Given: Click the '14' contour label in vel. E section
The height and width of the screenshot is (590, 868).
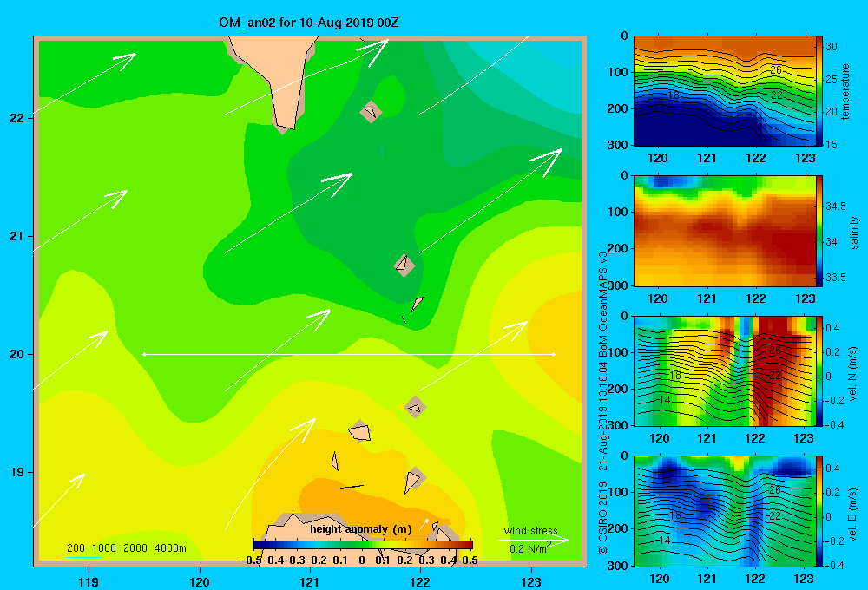Looking at the screenshot, I should 665,541.
